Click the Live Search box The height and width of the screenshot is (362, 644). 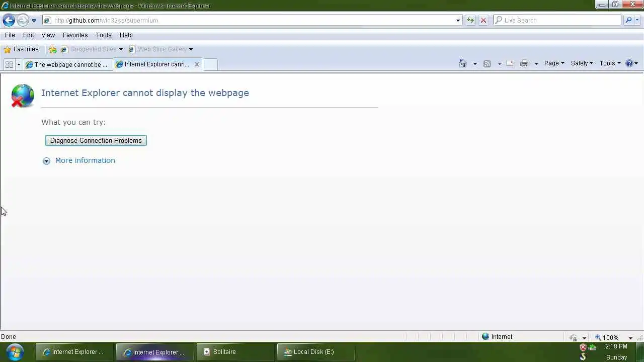(x=557, y=20)
